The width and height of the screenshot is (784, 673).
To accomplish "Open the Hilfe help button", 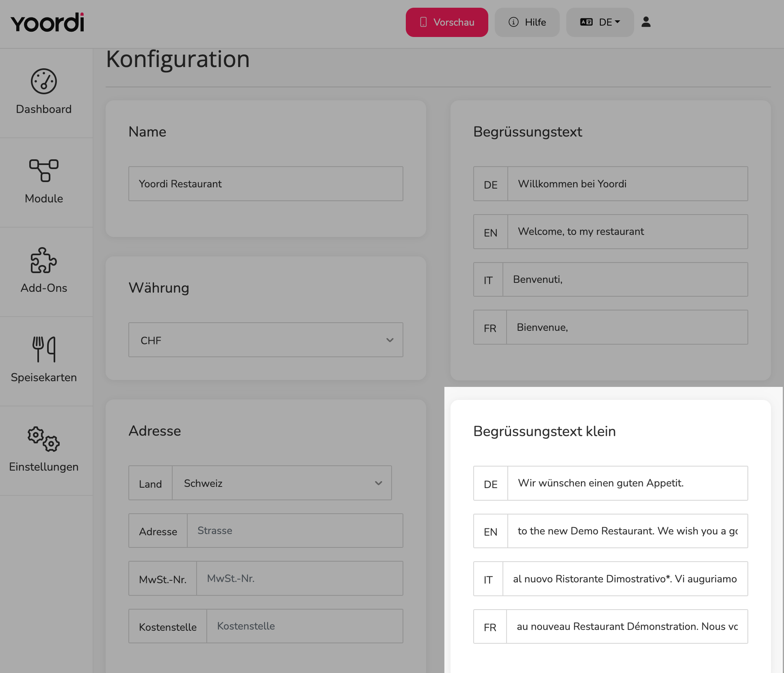I will tap(527, 22).
